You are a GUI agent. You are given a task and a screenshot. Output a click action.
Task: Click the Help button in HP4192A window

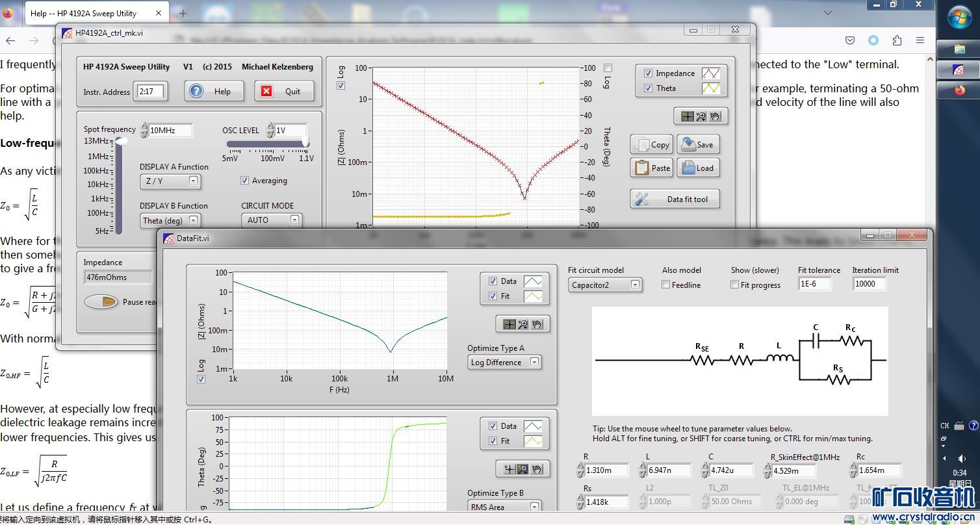coord(214,92)
